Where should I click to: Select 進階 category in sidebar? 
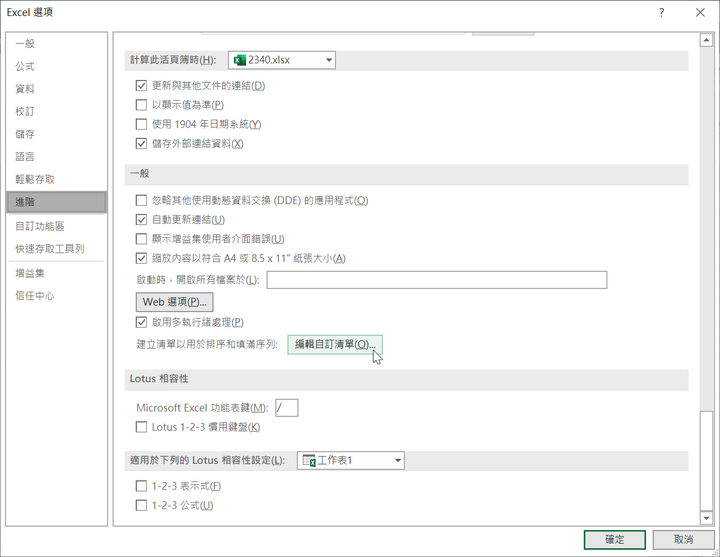(x=56, y=202)
